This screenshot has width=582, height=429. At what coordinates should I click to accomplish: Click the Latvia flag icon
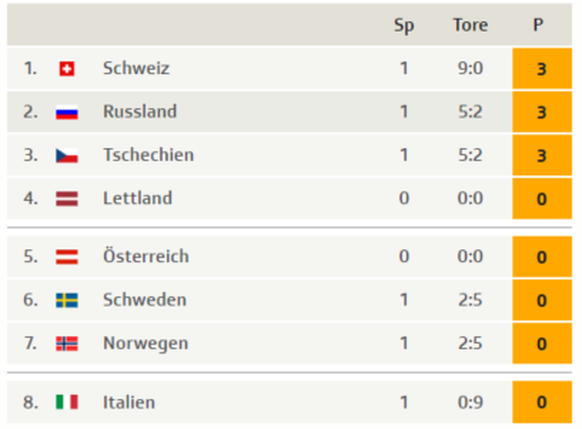[x=67, y=199]
